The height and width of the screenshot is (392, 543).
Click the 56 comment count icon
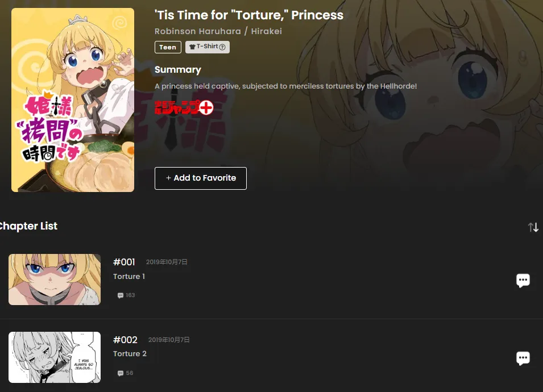(121, 373)
